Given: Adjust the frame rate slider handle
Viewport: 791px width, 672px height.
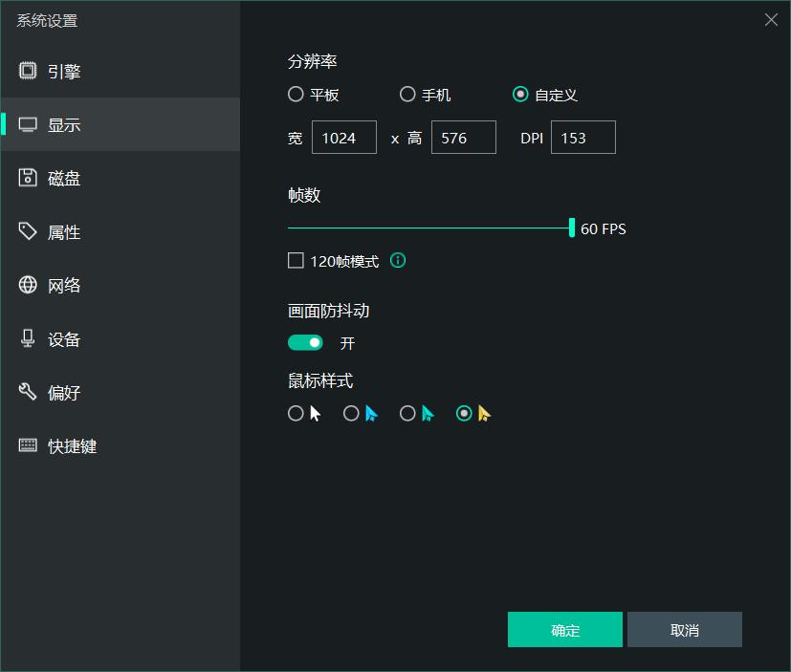Looking at the screenshot, I should (571, 228).
